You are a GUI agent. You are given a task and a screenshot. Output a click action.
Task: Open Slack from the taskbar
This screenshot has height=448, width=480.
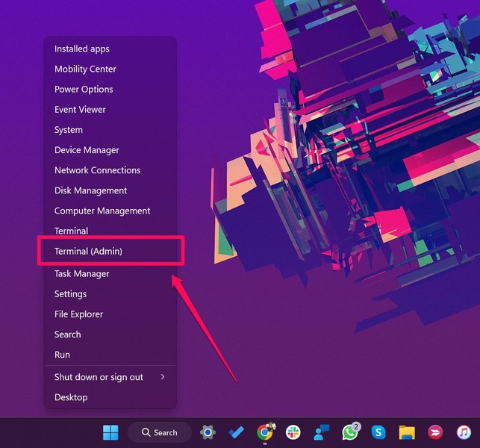[x=293, y=432]
